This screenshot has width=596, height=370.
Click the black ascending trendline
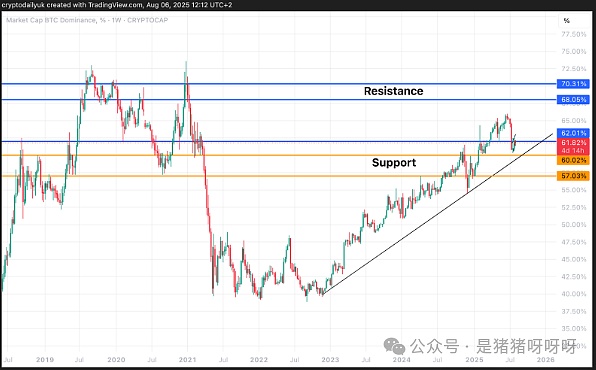[x=437, y=214]
